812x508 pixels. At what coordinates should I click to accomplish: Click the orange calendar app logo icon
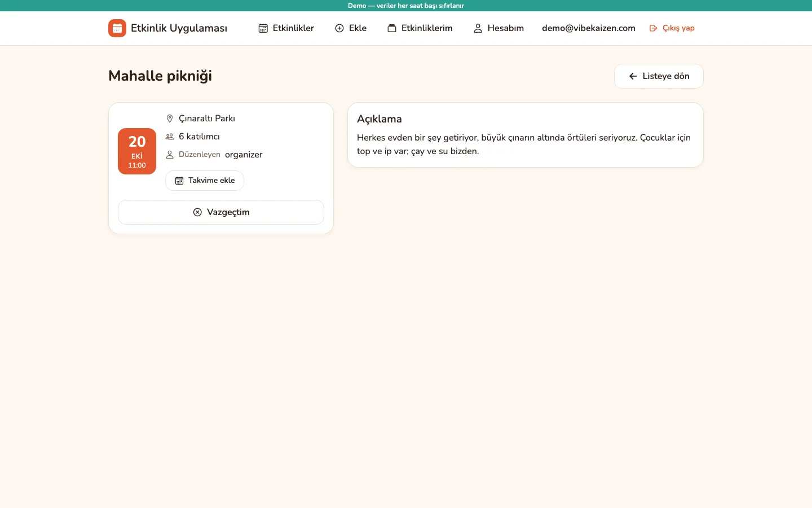pyautogui.click(x=117, y=28)
